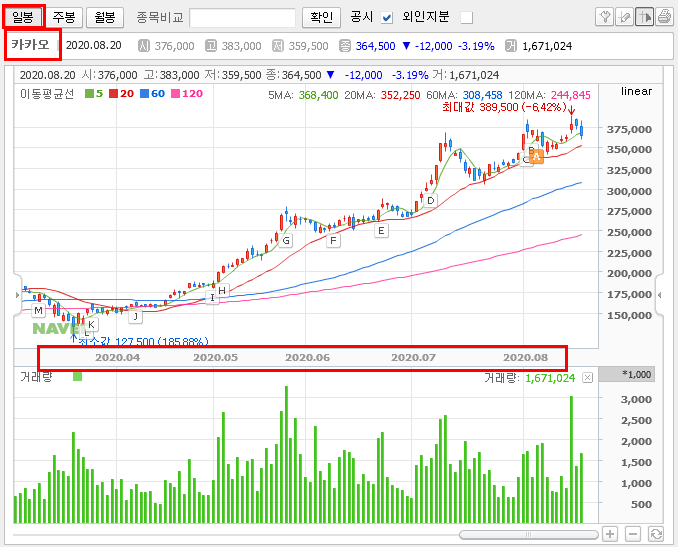The width and height of the screenshot is (678, 547).
Task: Uncheck the 공시 checkbox
Action: pyautogui.click(x=387, y=18)
